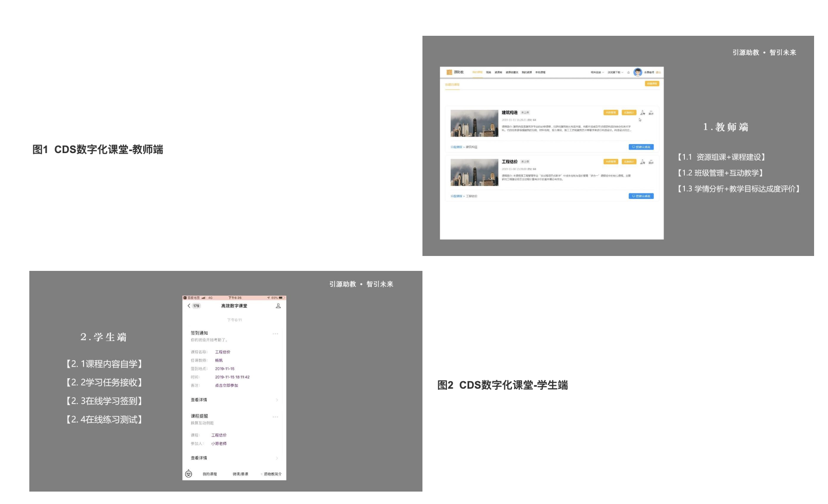Click the 源助教 logo icon
The height and width of the screenshot is (504, 828).
click(449, 73)
